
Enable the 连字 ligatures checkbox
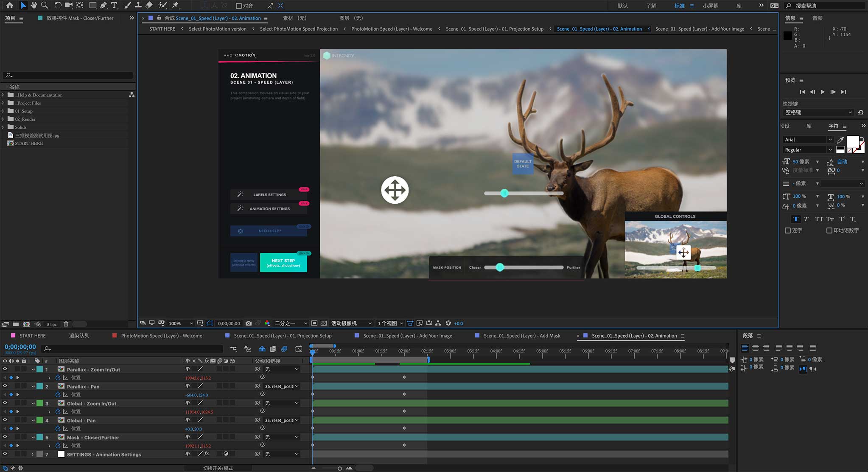(788, 230)
